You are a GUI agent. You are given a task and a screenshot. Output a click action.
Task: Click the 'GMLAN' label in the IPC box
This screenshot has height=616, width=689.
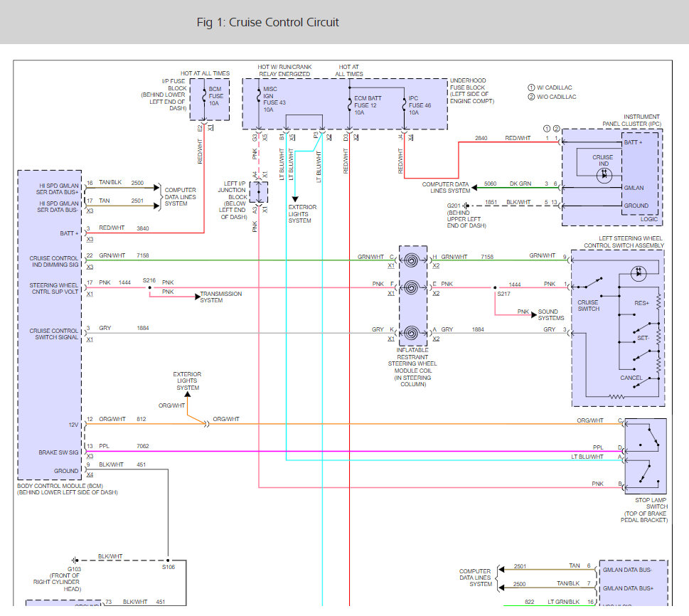634,188
